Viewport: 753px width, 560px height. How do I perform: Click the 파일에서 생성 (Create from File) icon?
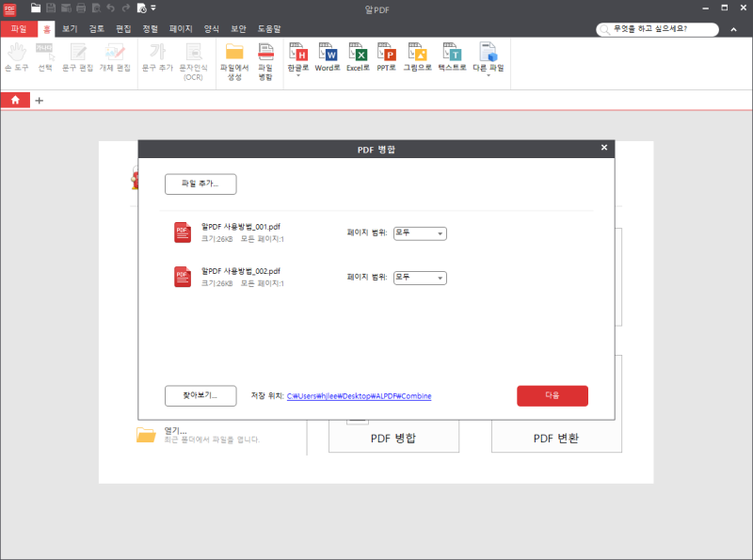coord(232,58)
